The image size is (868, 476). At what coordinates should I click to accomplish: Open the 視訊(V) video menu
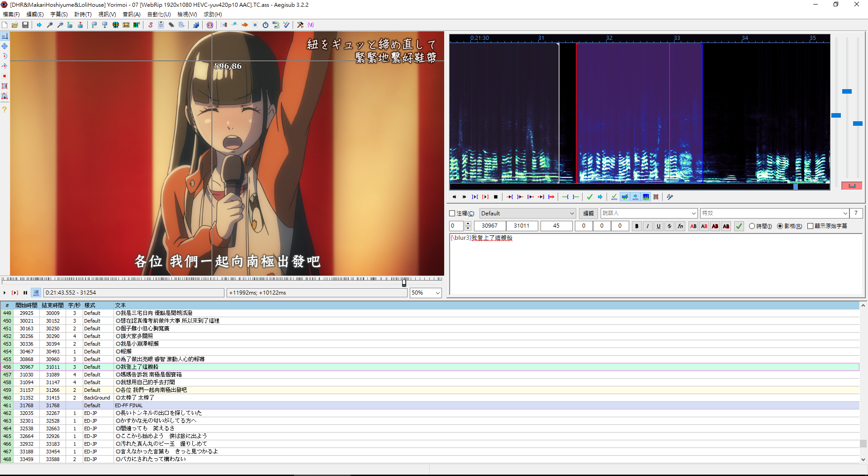pyautogui.click(x=107, y=14)
